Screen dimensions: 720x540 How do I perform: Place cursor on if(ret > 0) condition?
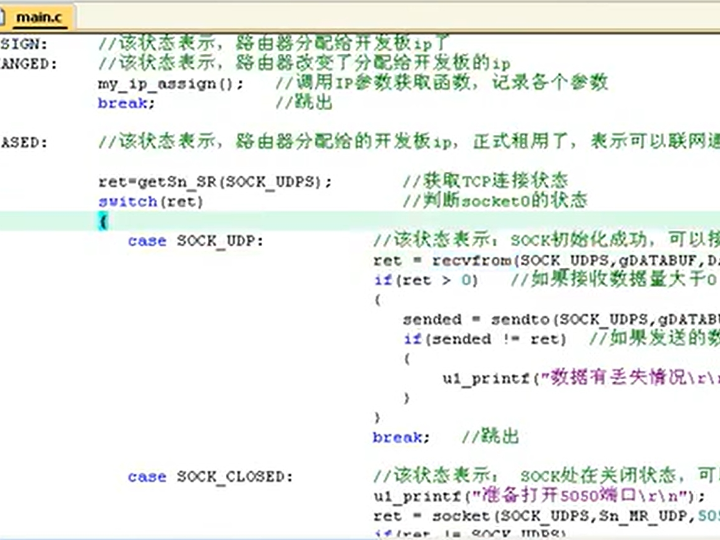tap(426, 280)
